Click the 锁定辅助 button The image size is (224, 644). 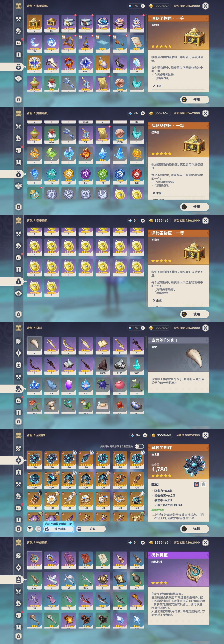(59, 529)
